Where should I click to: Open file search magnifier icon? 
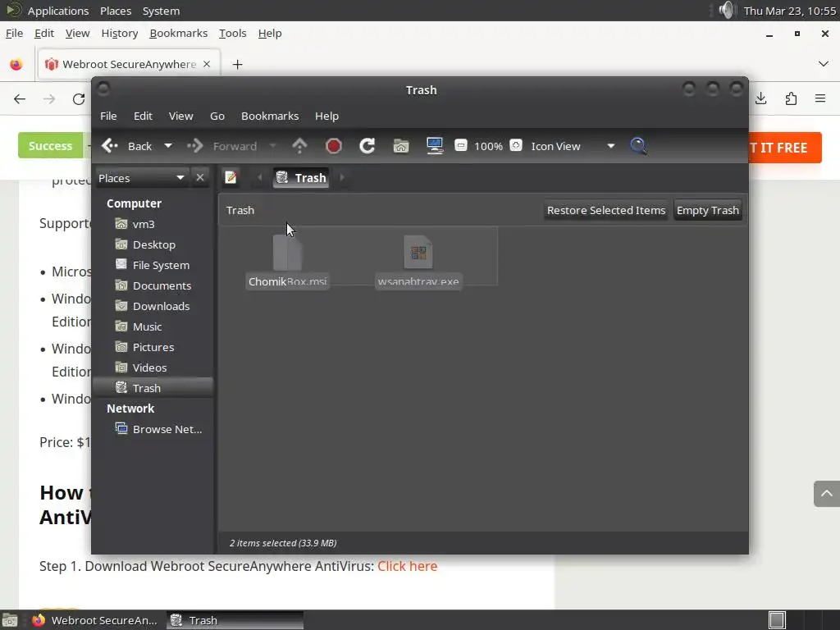coord(638,146)
